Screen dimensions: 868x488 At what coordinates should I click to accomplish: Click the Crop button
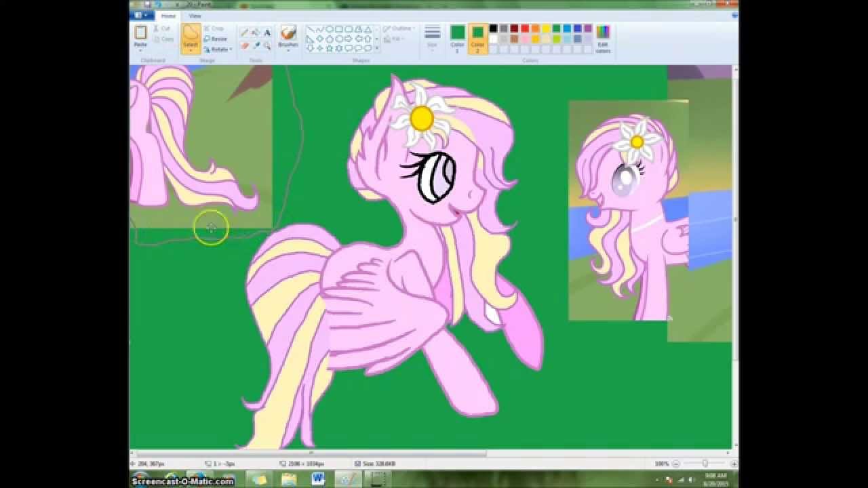[x=214, y=28]
